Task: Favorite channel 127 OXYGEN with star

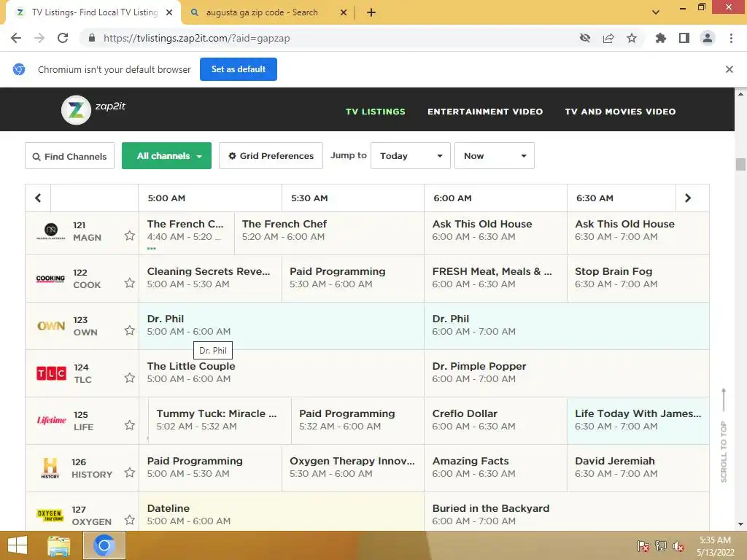Action: click(x=130, y=520)
